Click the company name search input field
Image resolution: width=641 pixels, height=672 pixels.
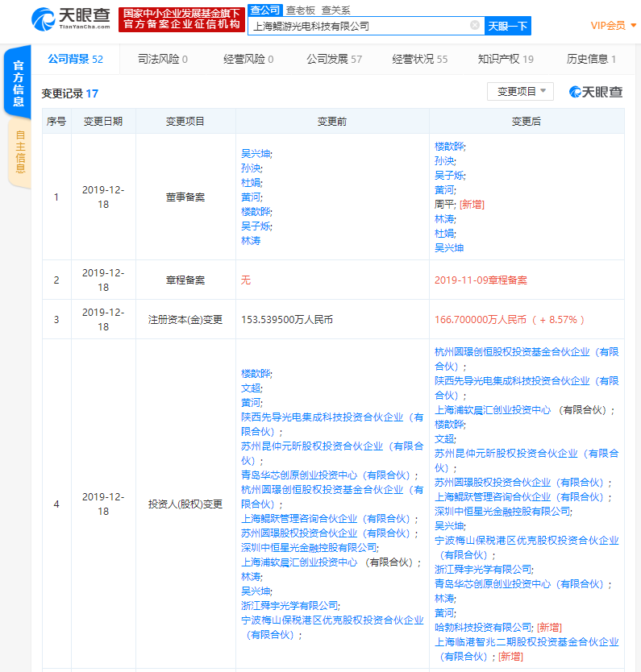pos(359,26)
